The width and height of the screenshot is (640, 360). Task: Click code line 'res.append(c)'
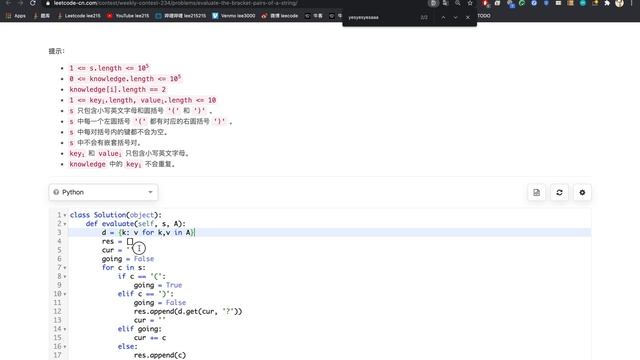[x=160, y=355]
